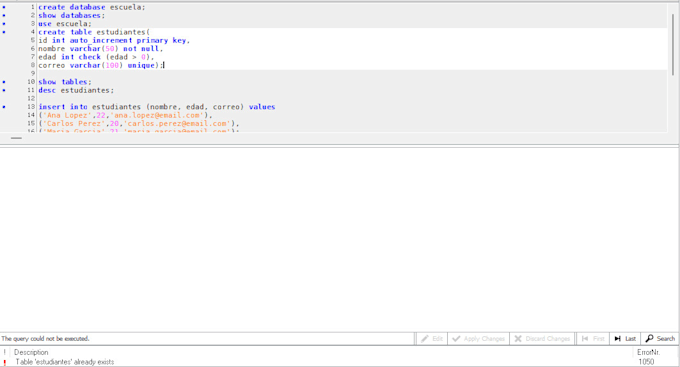Screen dimensions: 680x367
Task: Jump to the Last row button
Action: pos(625,339)
